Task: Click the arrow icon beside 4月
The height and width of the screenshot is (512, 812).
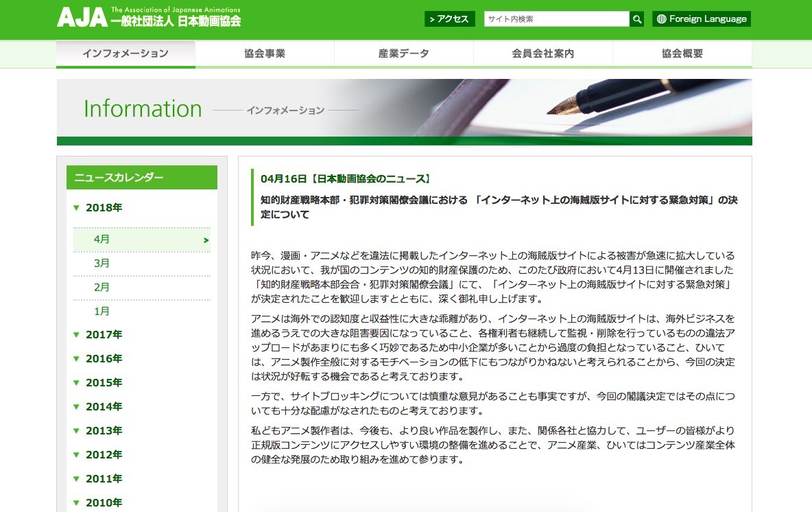Action: click(208, 240)
